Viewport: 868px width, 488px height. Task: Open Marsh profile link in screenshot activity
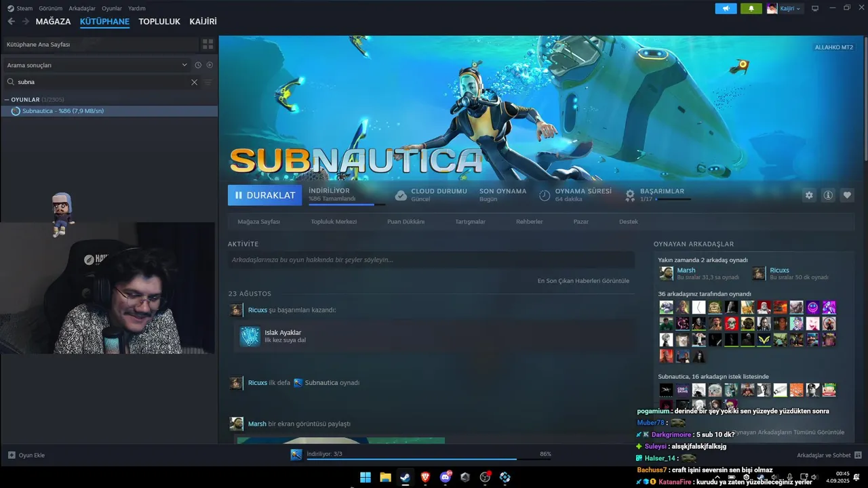coord(257,424)
